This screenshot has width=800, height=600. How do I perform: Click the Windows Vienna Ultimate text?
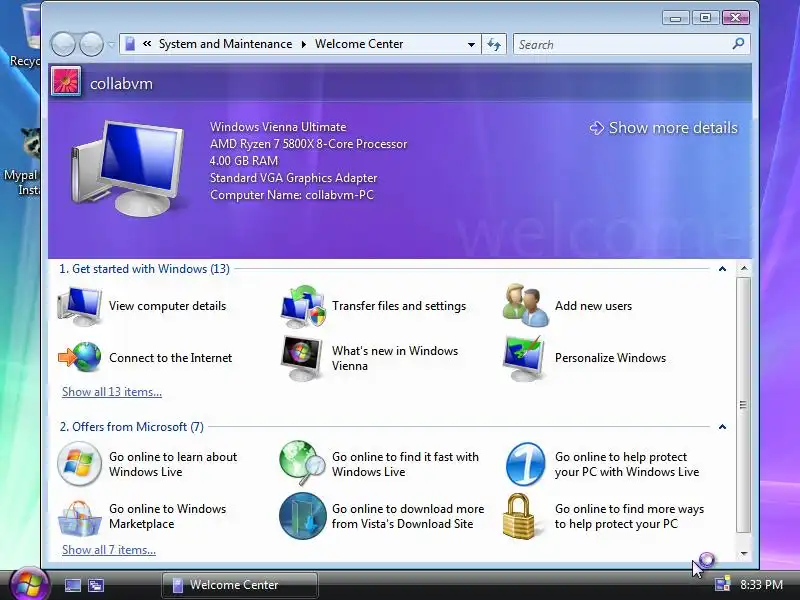278,127
